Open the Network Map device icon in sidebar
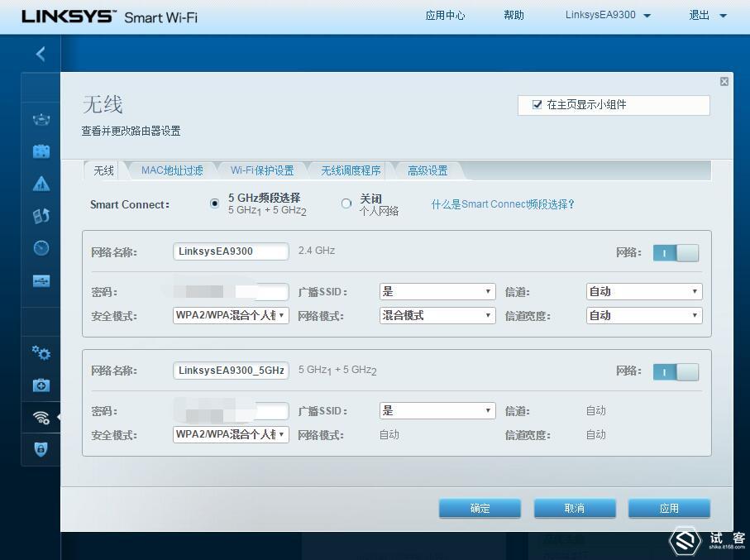The width and height of the screenshot is (750, 560). pyautogui.click(x=40, y=118)
